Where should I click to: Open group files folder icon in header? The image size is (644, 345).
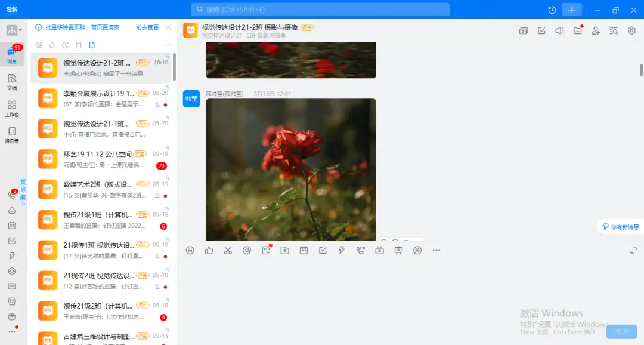click(578, 30)
